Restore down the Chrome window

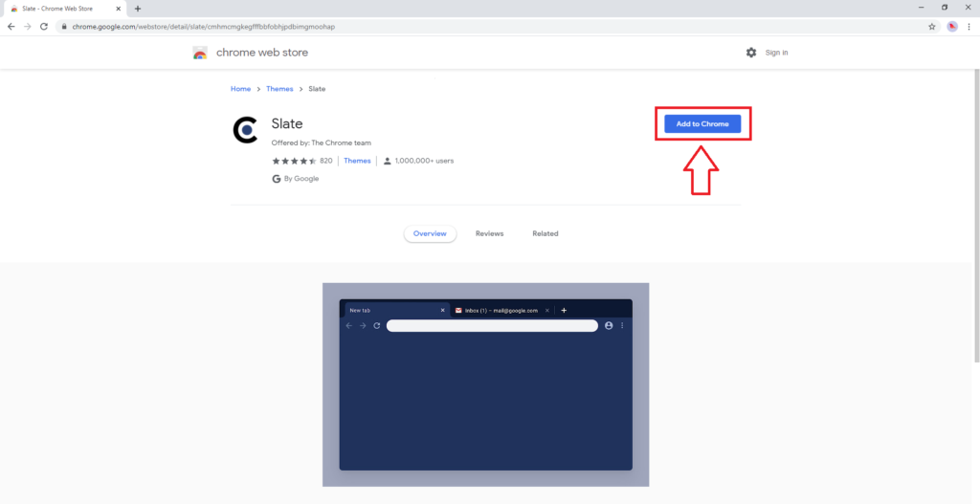tap(945, 8)
